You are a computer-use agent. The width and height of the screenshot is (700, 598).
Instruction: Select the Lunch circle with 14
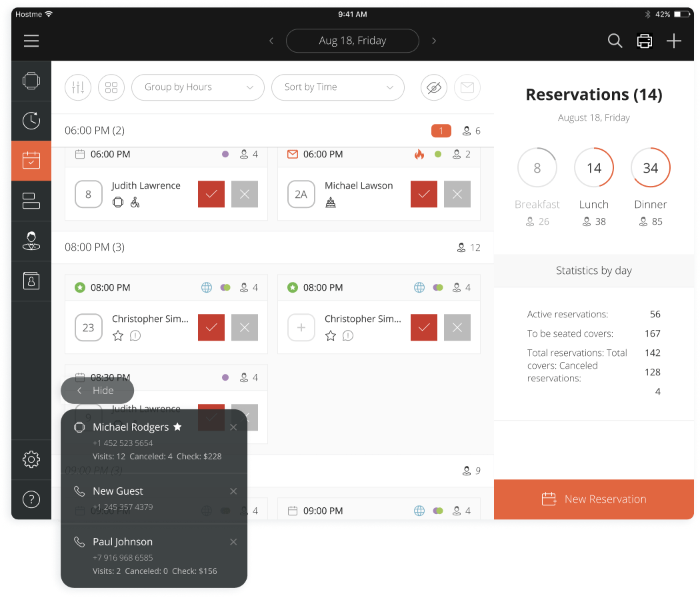(x=594, y=168)
